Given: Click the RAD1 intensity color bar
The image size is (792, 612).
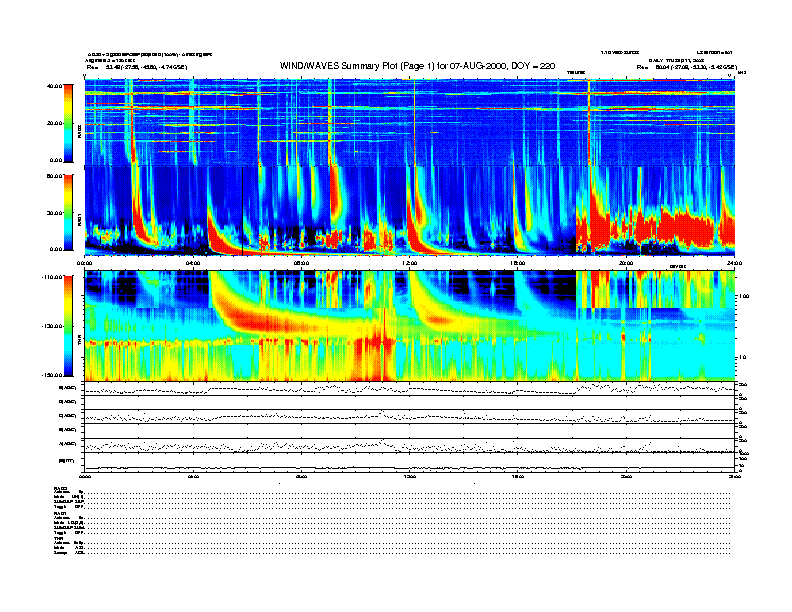Looking at the screenshot, I should pyautogui.click(x=68, y=212).
